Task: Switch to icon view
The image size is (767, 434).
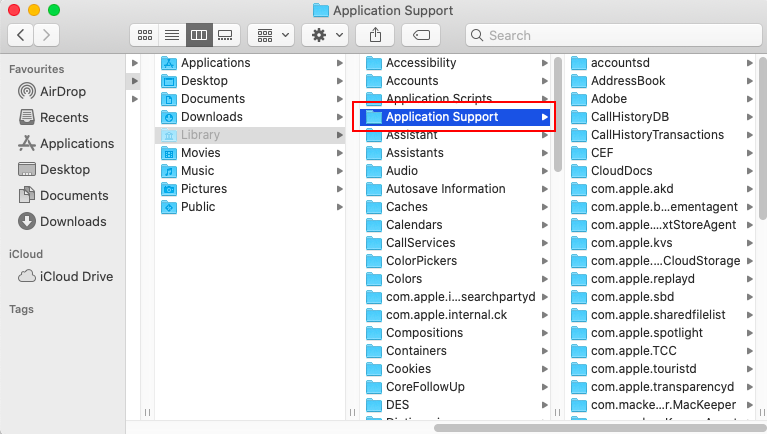Action: (144, 35)
